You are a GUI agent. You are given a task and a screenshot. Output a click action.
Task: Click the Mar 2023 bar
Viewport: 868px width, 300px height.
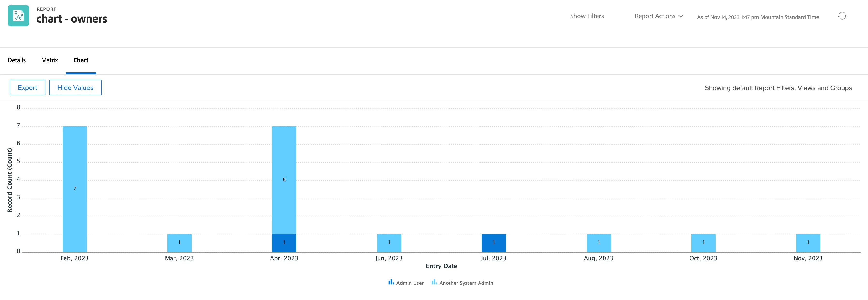(x=179, y=243)
